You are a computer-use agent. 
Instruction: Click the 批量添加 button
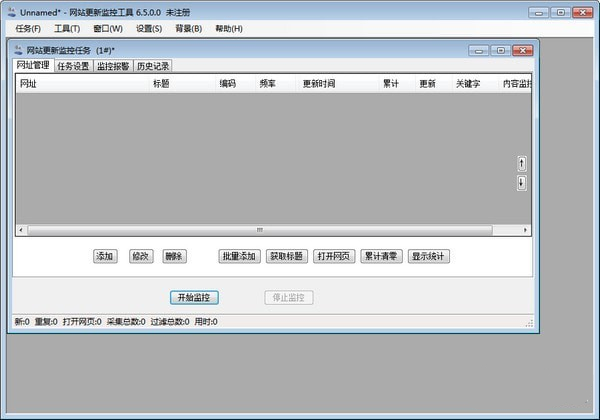[240, 256]
